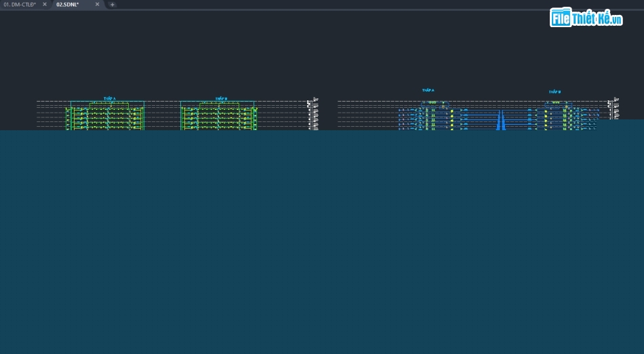This screenshot has width=644, height=354.
Task: Close the 01. DM-CTLĐ tab
Action: pos(45,5)
